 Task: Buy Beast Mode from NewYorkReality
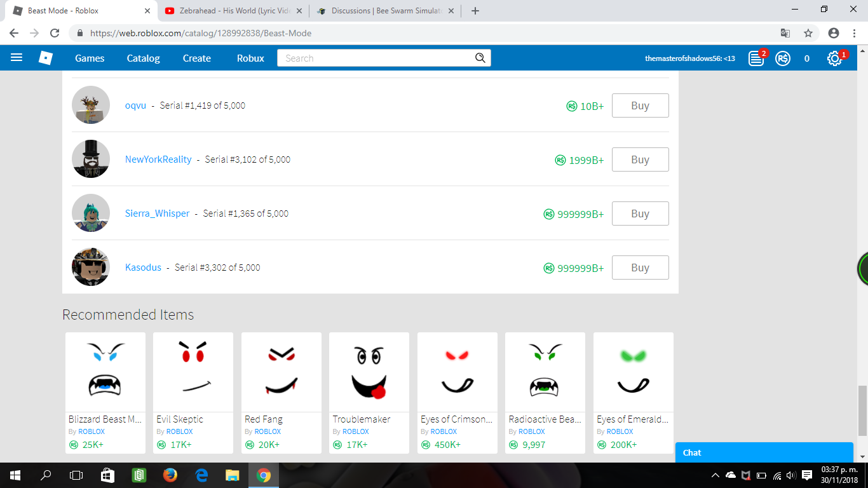pos(640,159)
